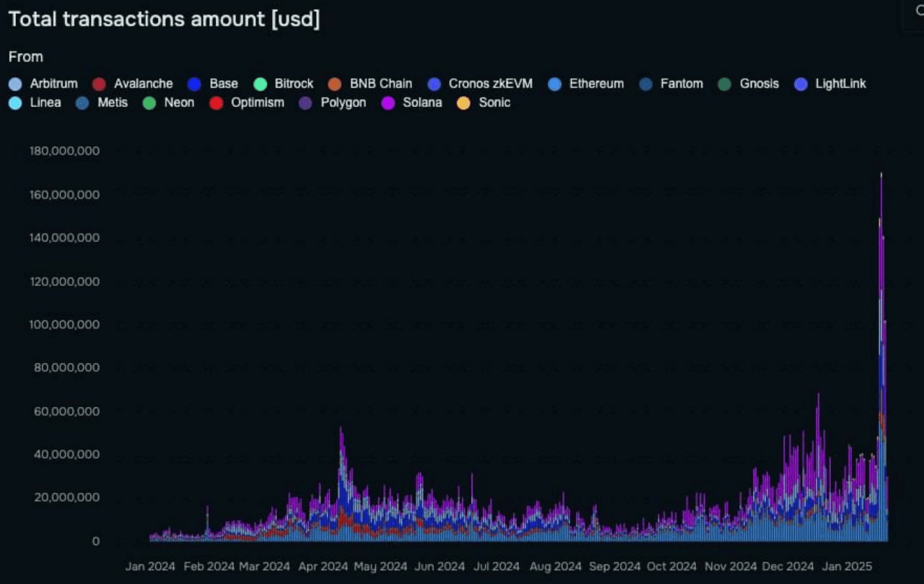Click the From legend heading

tap(26, 56)
